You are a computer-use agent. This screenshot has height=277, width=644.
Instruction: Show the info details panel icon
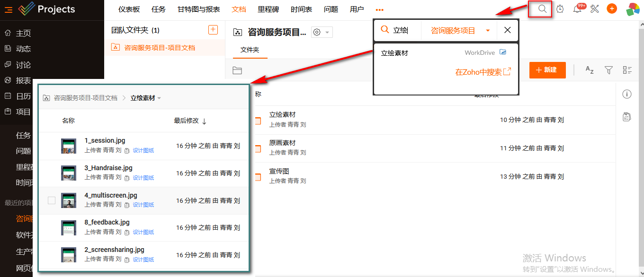click(627, 94)
